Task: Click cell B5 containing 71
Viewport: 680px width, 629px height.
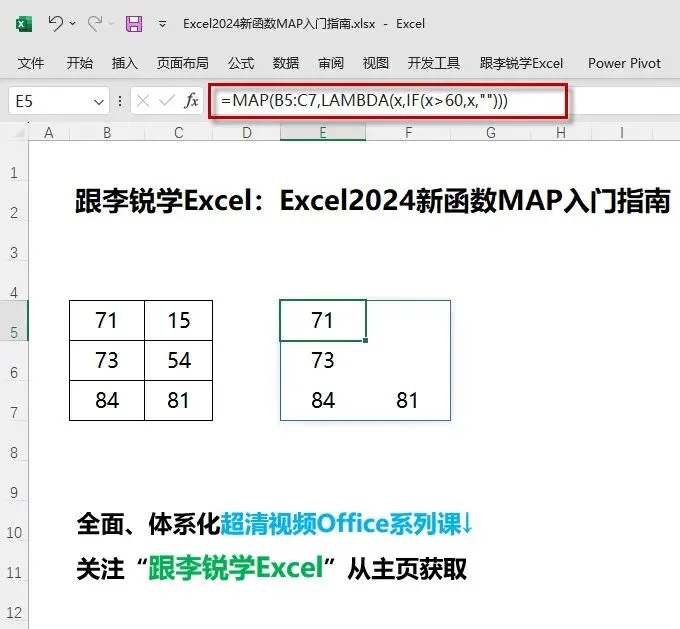Action: 107,320
